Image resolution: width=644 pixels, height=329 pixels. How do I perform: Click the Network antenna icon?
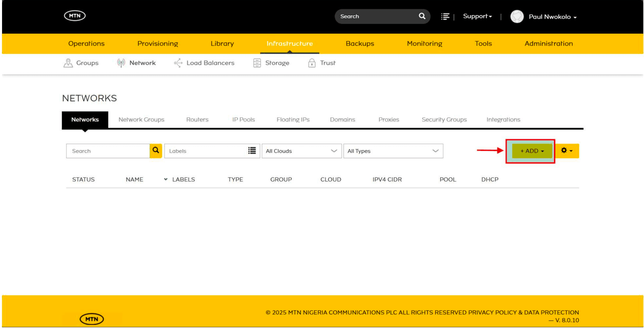[x=121, y=63]
